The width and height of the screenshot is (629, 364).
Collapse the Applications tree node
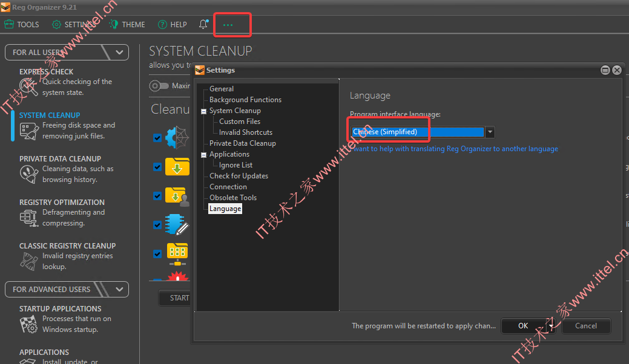point(204,155)
